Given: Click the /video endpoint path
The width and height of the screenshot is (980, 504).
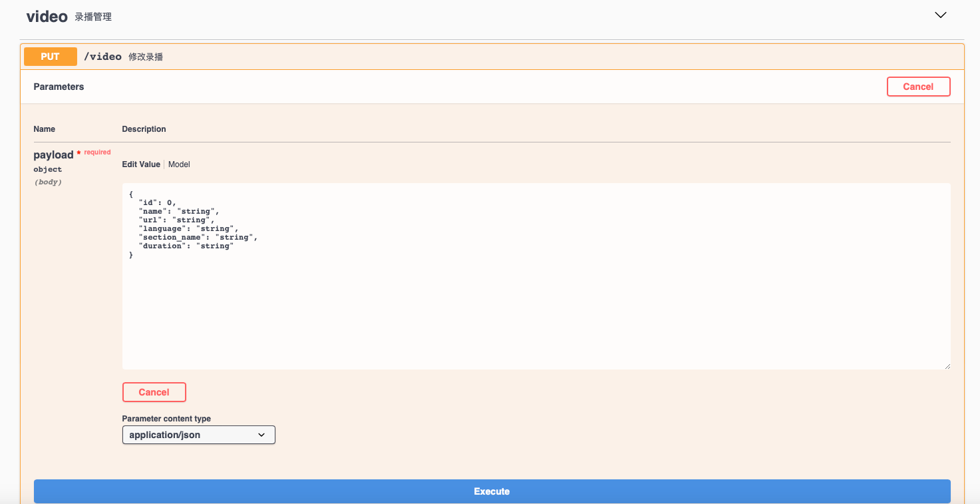Looking at the screenshot, I should [x=102, y=57].
